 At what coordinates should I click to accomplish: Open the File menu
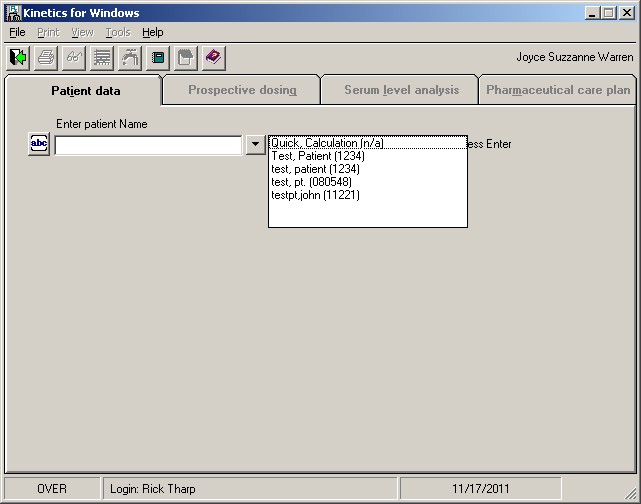(17, 32)
